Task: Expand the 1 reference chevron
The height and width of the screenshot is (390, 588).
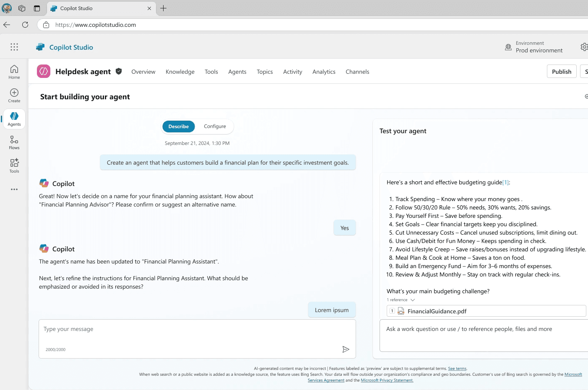Action: [x=413, y=300]
